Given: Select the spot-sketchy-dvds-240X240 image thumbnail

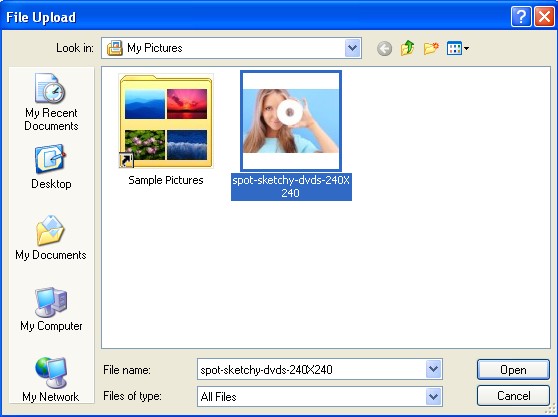Looking at the screenshot, I should point(291,121).
